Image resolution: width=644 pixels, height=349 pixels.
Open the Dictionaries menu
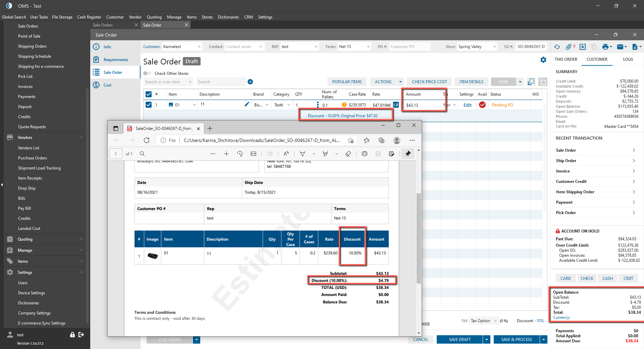pos(228,17)
